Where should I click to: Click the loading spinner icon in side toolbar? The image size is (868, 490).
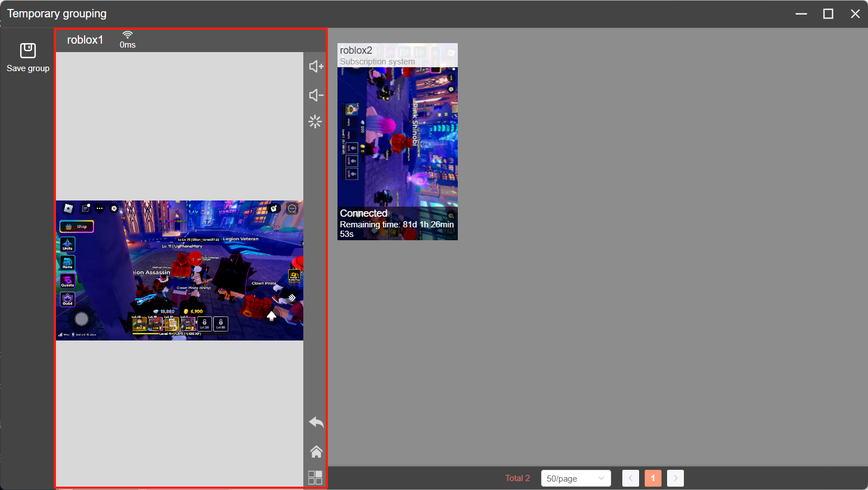tap(315, 122)
